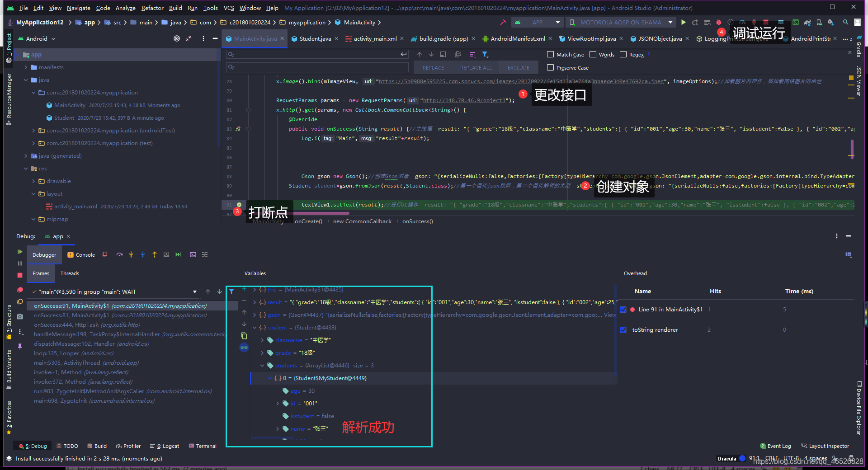This screenshot has width=868, height=470.
Task: Click the frames filter funnel icon
Action: tap(231, 291)
